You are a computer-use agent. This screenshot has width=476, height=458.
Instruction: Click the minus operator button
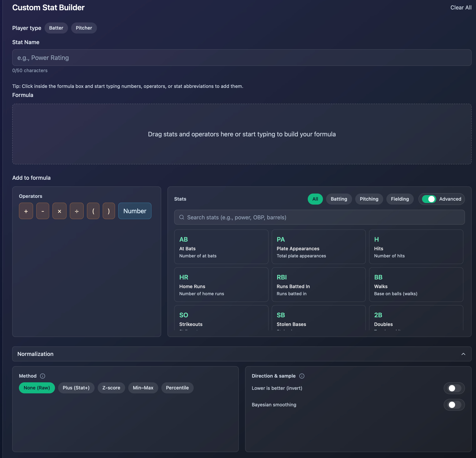pyautogui.click(x=43, y=211)
